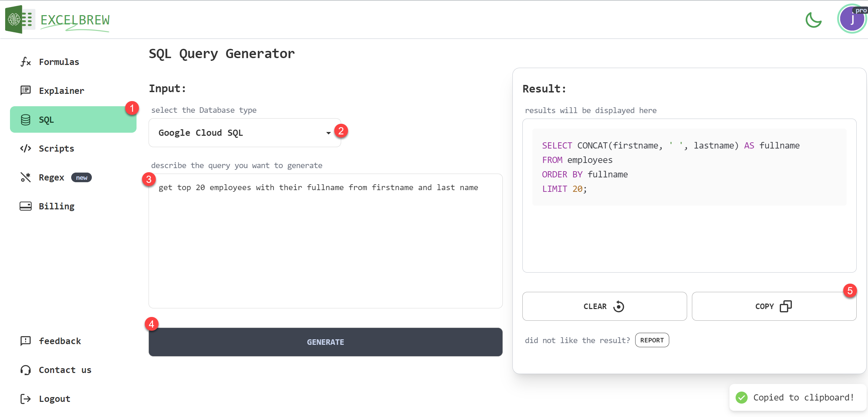Viewport: 868px width, 417px height.
Task: Click the feedback speech bubble icon
Action: (26, 341)
